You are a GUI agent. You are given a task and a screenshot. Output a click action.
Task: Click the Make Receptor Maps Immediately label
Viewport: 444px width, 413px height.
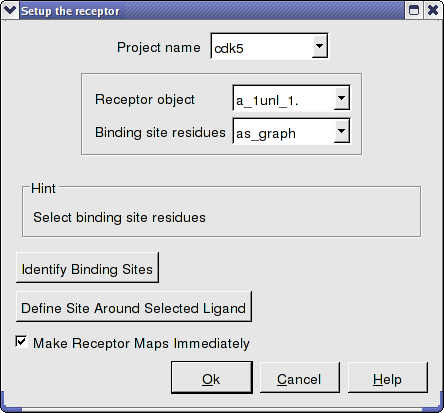141,343
